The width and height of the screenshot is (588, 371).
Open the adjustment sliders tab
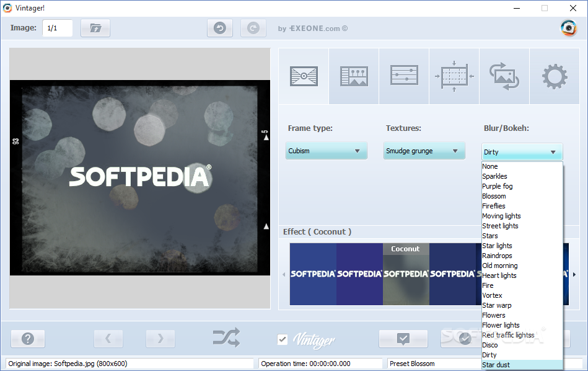404,76
